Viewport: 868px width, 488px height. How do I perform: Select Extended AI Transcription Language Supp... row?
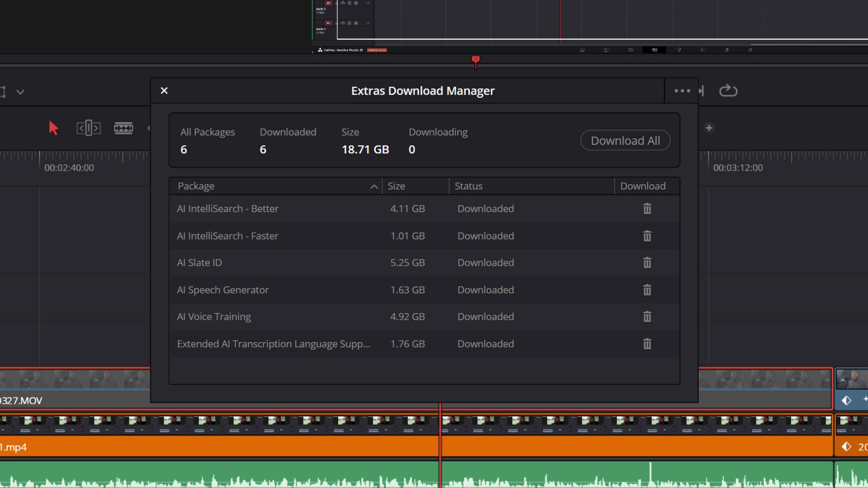(x=425, y=344)
